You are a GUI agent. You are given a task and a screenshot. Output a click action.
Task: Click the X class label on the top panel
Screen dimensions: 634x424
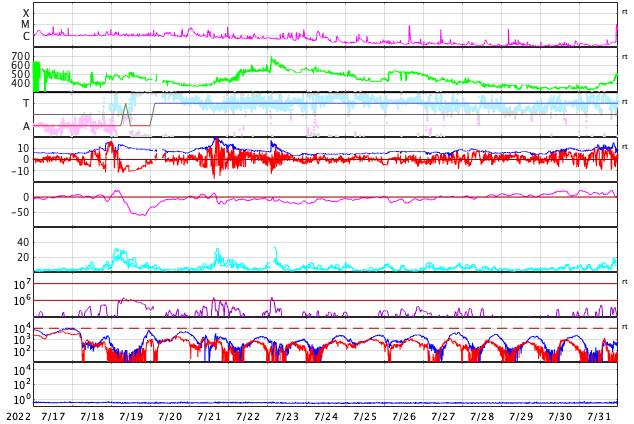pyautogui.click(x=26, y=13)
